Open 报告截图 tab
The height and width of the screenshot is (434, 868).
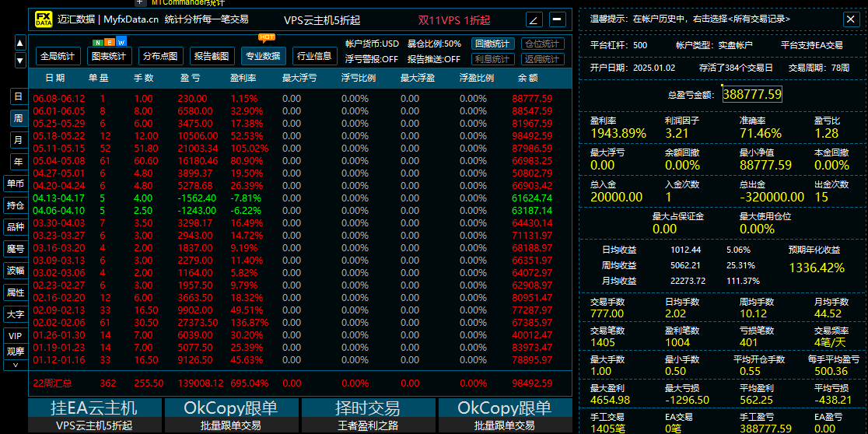(212, 56)
